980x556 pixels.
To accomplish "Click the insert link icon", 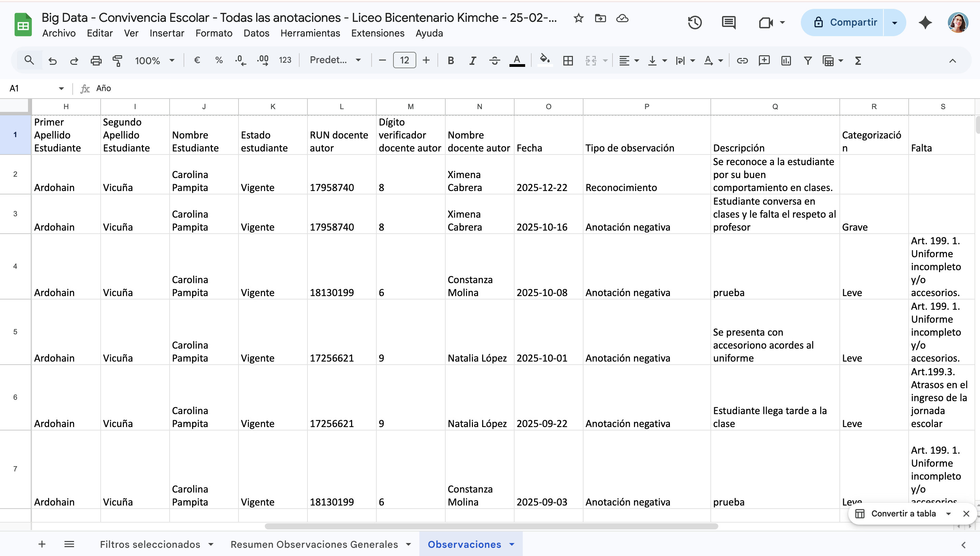I will tap(742, 60).
